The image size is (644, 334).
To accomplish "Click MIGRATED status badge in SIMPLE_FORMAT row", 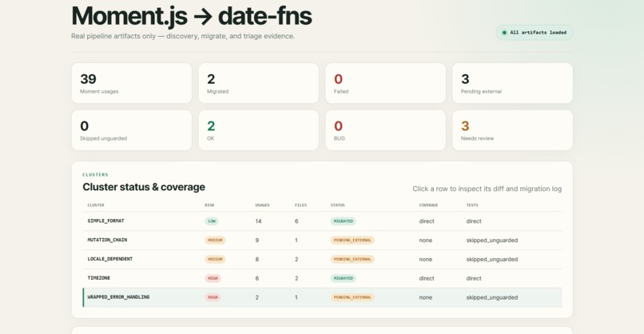I will click(343, 221).
